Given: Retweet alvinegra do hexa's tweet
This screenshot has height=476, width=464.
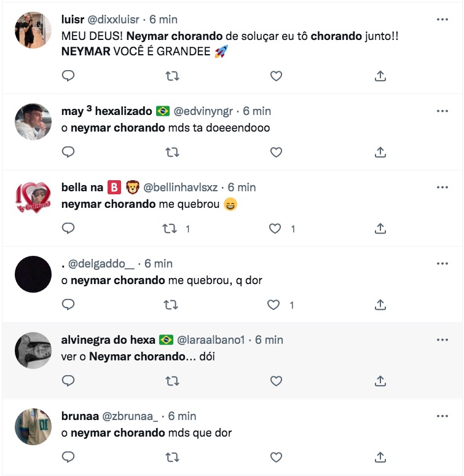Looking at the screenshot, I should click(x=173, y=381).
